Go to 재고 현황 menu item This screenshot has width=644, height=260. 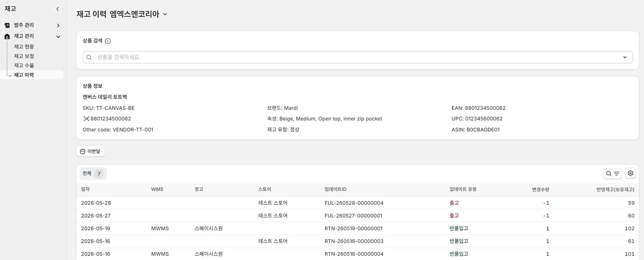pyautogui.click(x=24, y=47)
